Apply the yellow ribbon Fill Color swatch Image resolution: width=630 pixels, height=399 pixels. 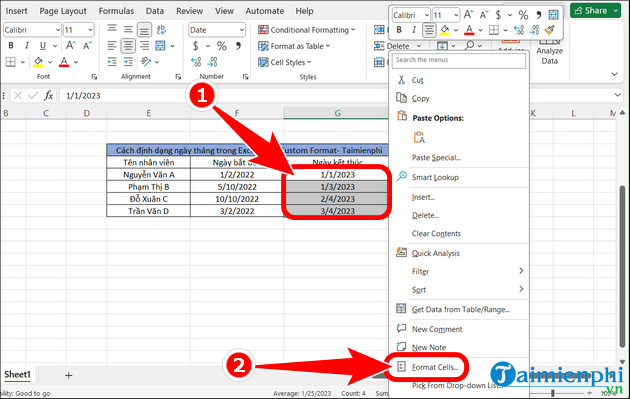coord(39,62)
